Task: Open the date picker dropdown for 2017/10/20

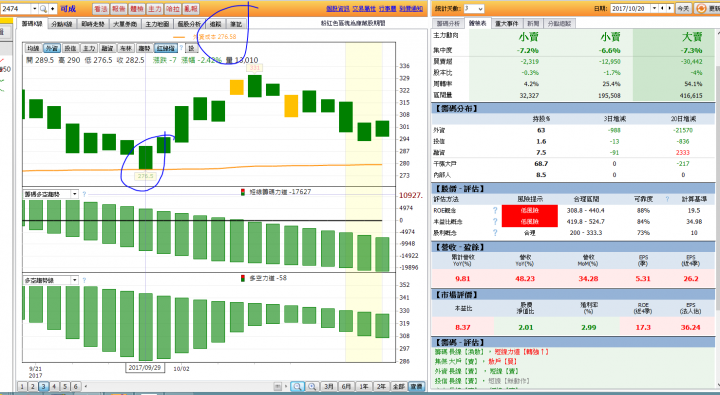Action: (654, 9)
